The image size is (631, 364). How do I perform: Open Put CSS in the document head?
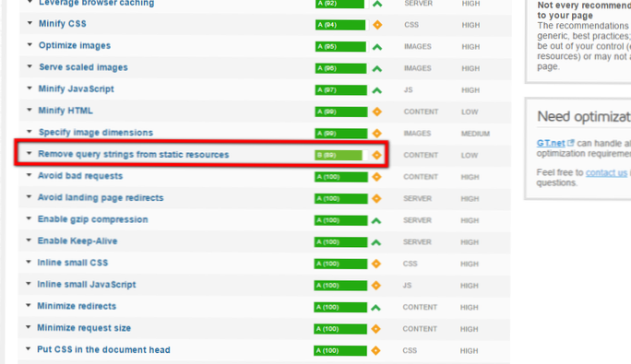tap(103, 349)
